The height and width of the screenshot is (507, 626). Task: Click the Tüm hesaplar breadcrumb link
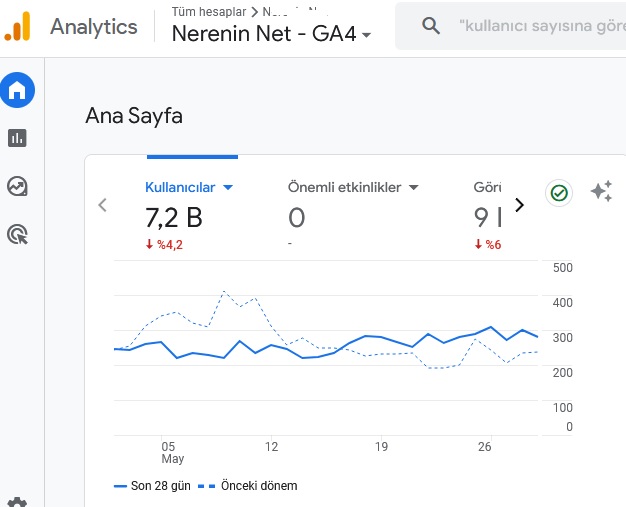[x=209, y=12]
